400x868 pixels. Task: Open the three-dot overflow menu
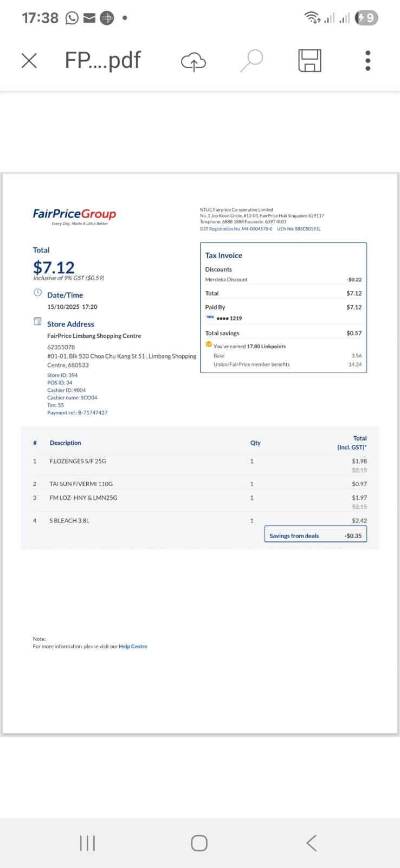368,61
